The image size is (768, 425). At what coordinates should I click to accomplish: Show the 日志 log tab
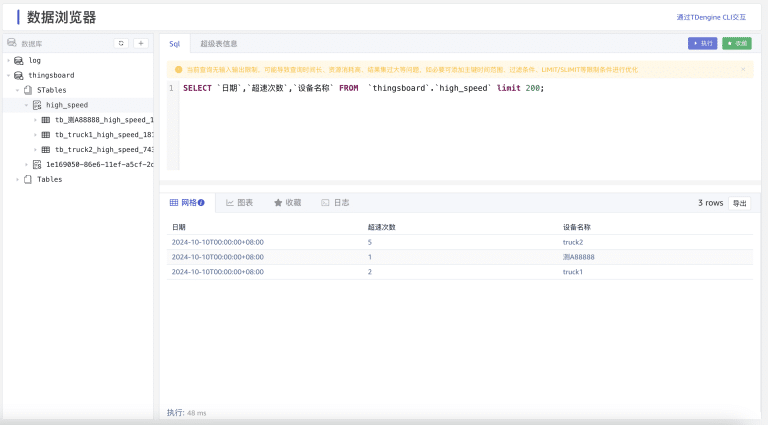(x=335, y=203)
